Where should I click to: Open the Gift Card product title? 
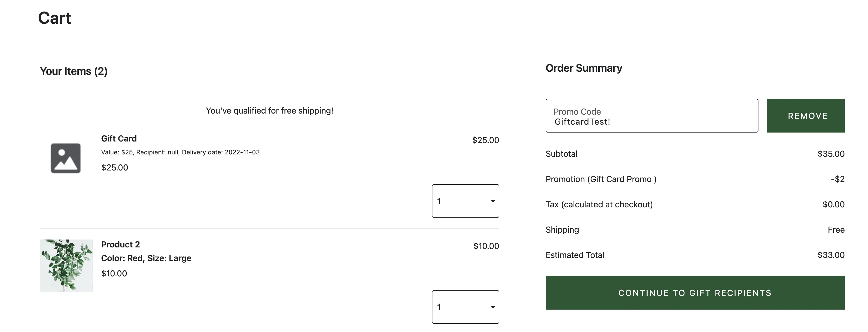coord(119,139)
